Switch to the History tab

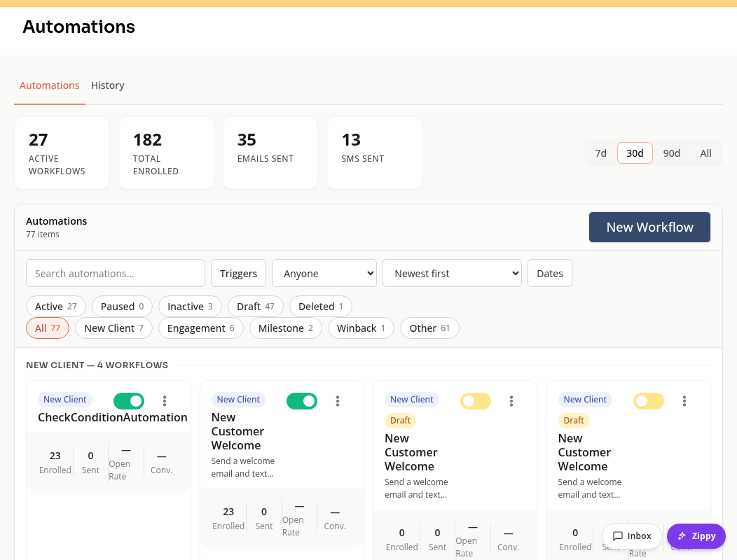(108, 85)
